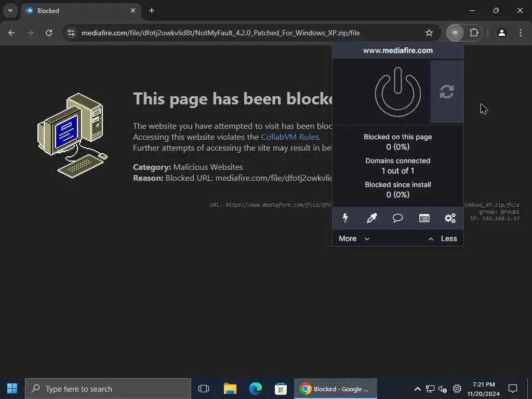
Task: Click the Category: Malicious Websites text
Action: (188, 167)
